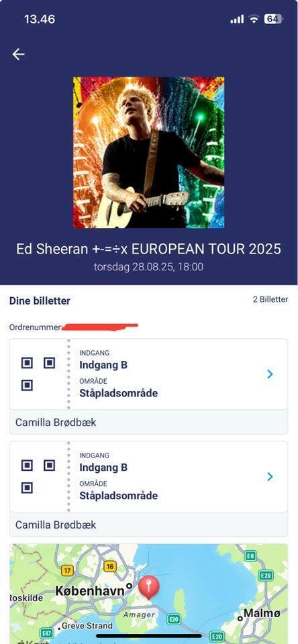Tap first Camilla Brødbæk name row
This screenshot has height=644, width=298.
(x=149, y=422)
